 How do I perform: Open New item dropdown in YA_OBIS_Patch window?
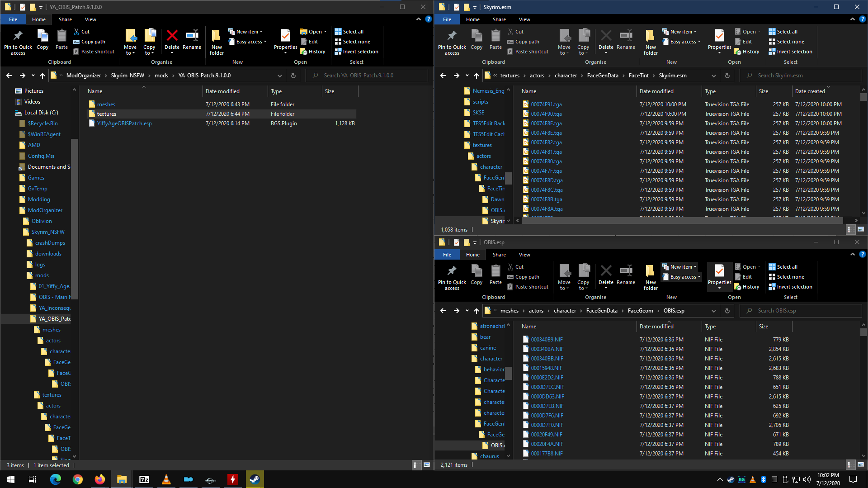pos(245,32)
